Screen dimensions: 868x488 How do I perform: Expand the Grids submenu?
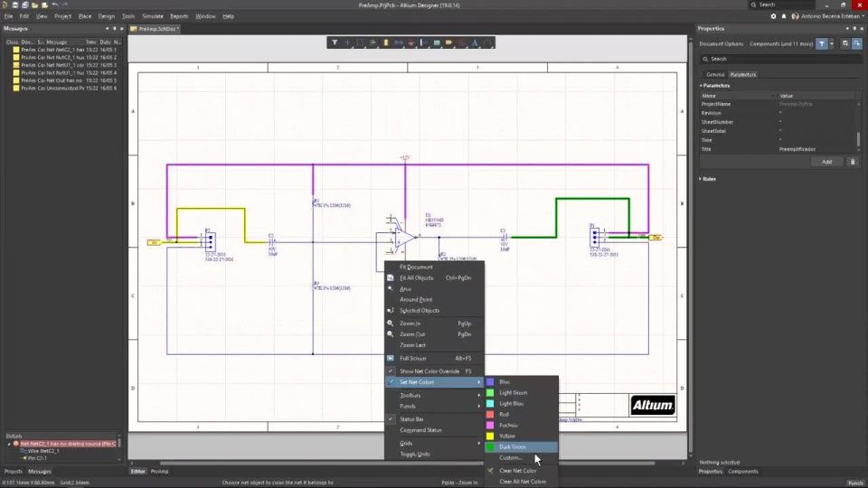(434, 443)
